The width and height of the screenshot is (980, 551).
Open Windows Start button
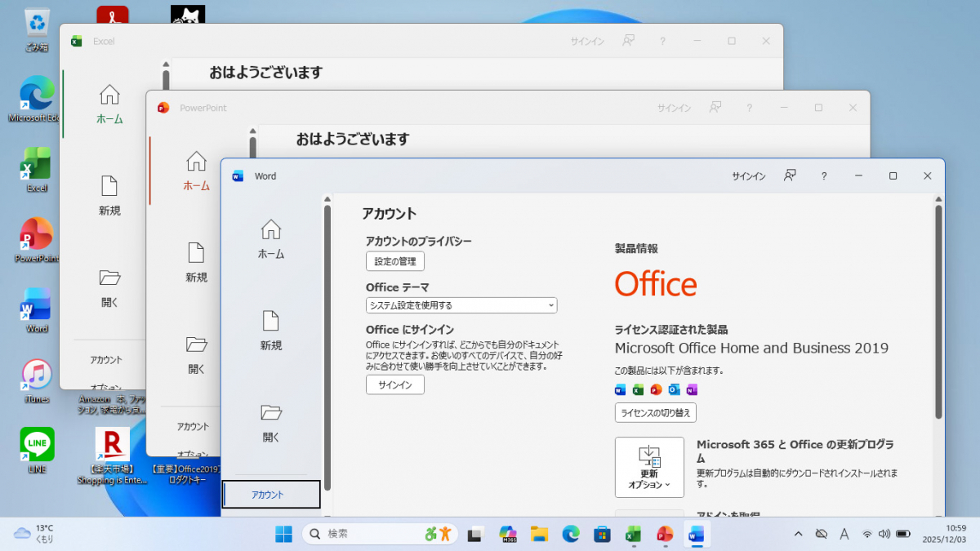(284, 534)
